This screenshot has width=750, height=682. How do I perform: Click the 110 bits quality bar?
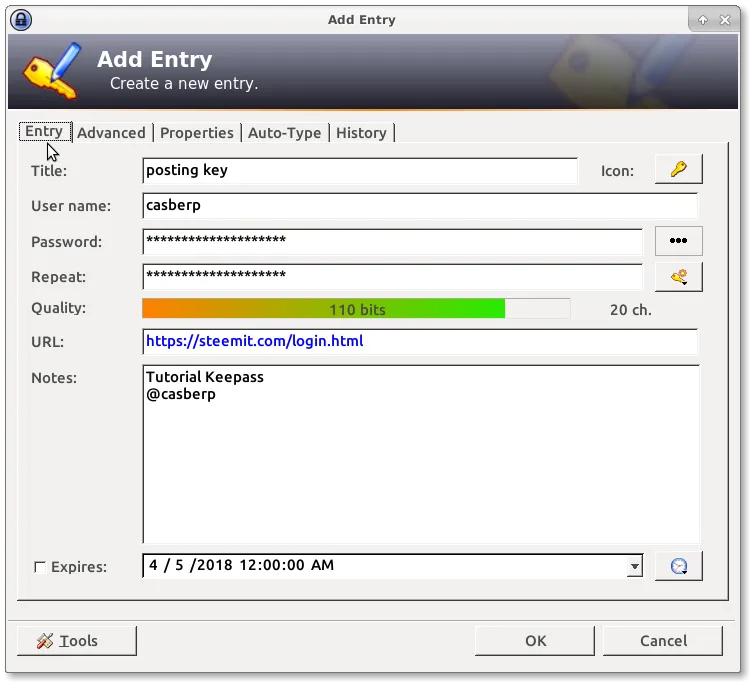click(356, 309)
